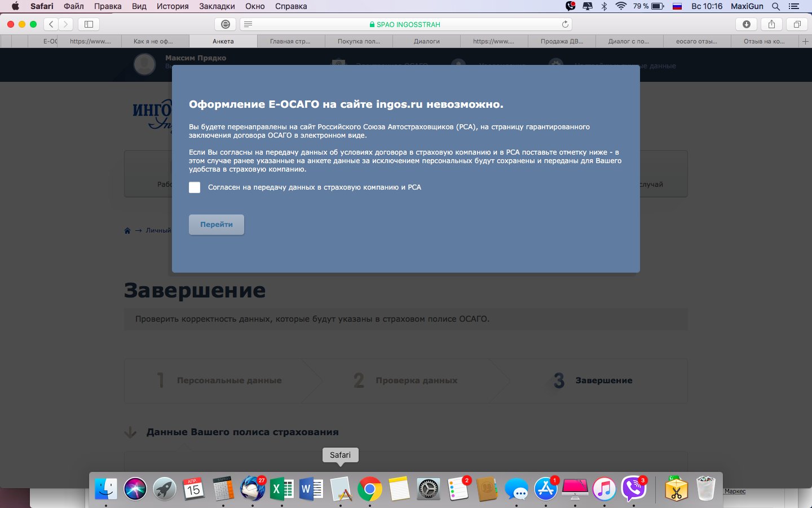Open the Вид menu
This screenshot has width=812, height=508.
coord(139,6)
